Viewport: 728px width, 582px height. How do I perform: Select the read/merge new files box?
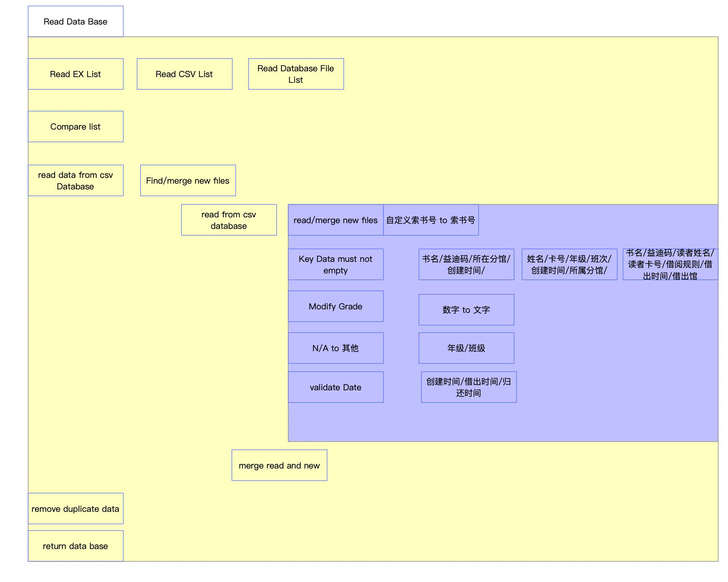click(x=336, y=220)
